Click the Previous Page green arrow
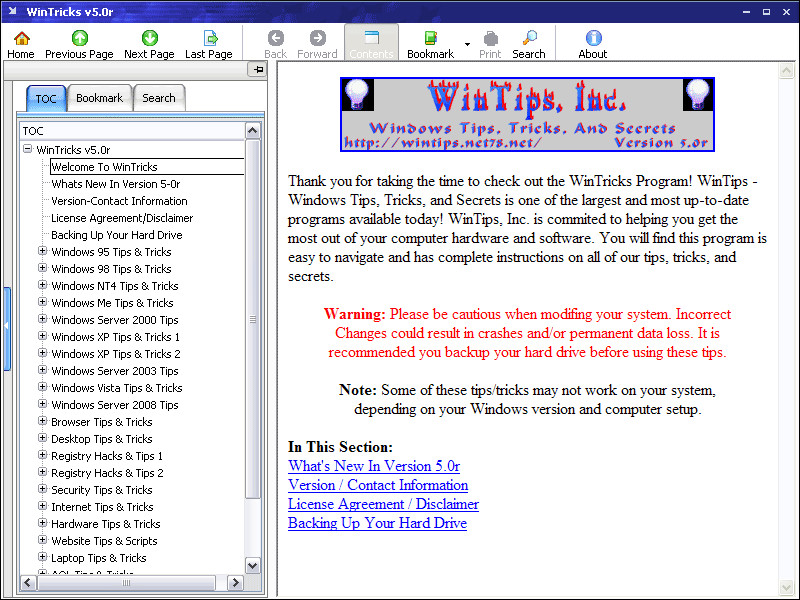 tap(80, 38)
